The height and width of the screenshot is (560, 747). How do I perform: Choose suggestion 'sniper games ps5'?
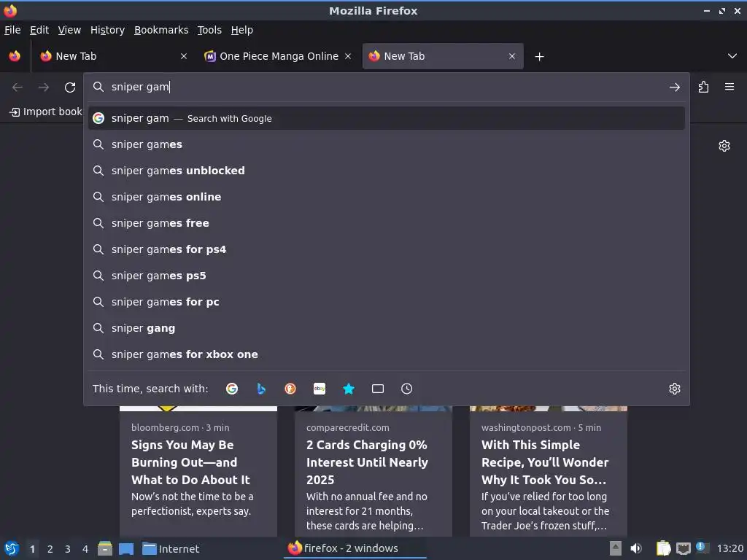coord(387,275)
